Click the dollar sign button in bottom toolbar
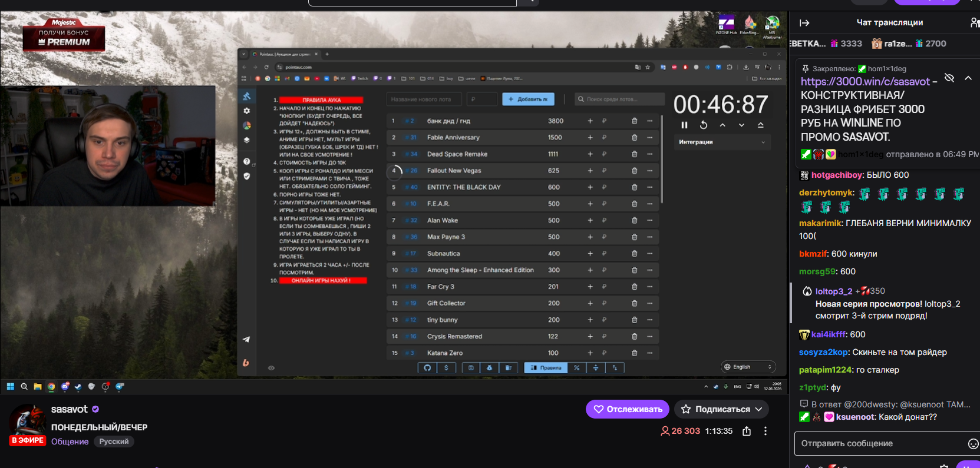 (x=446, y=368)
